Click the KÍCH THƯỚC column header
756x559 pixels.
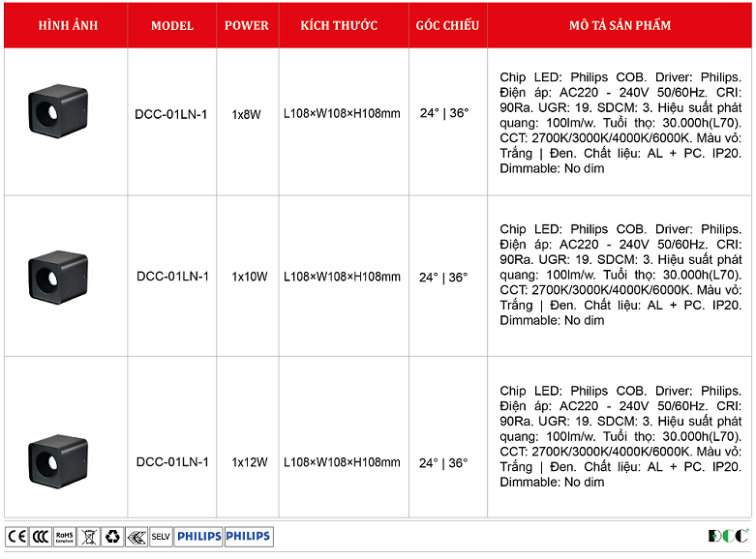tap(339, 25)
